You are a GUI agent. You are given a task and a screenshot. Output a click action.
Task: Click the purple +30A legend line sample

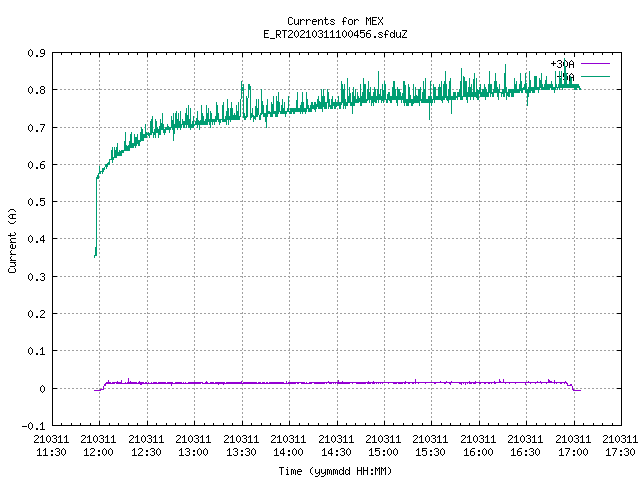(x=595, y=64)
